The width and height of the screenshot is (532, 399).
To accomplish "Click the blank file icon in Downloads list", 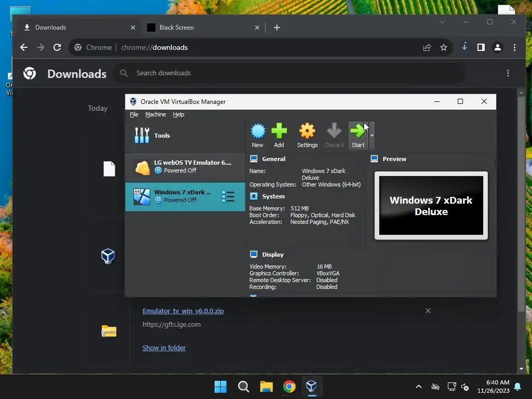I will click(109, 169).
